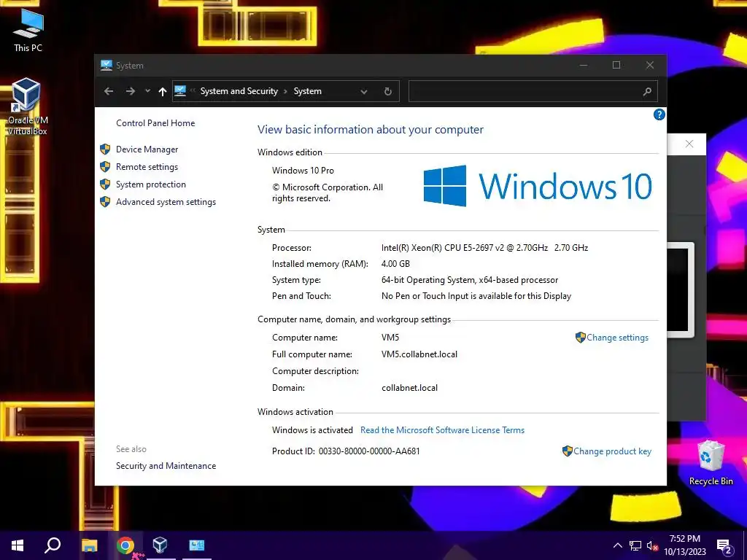This screenshot has height=560, width=747.
Task: Open the Windows Start menu
Action: [x=18, y=545]
